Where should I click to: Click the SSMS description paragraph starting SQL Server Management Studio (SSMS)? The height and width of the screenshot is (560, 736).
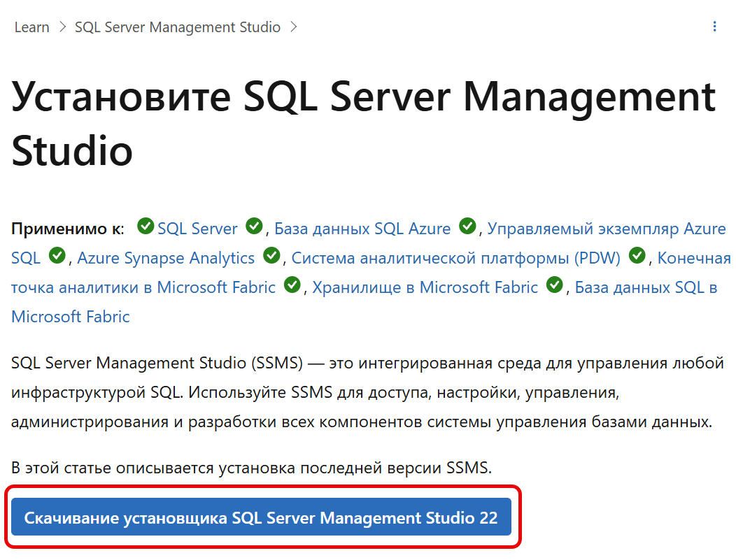tap(367, 392)
